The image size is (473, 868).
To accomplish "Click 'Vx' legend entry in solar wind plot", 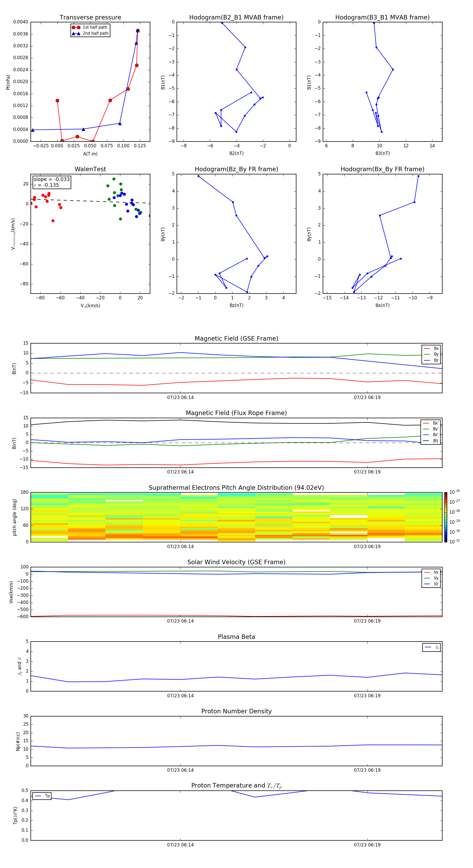I will pos(431,572).
